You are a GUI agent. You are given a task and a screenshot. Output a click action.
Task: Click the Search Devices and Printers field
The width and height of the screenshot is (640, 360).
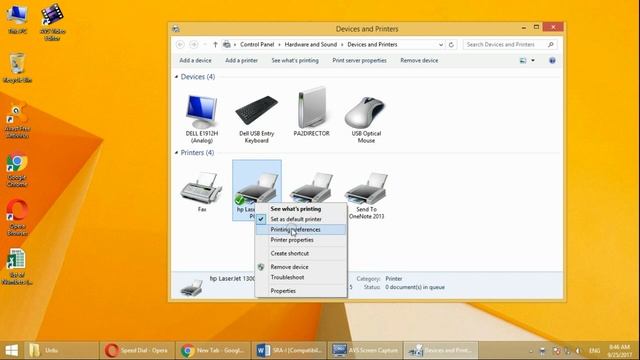(510, 44)
